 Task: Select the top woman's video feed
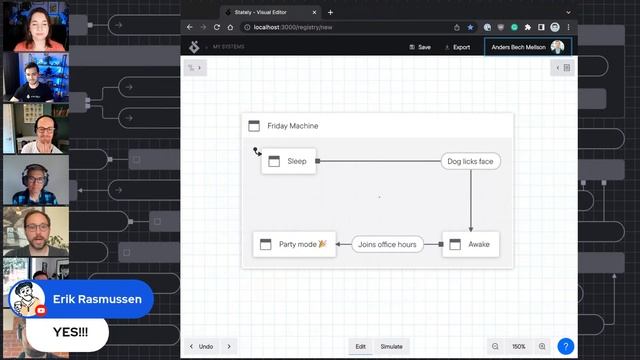point(36,27)
